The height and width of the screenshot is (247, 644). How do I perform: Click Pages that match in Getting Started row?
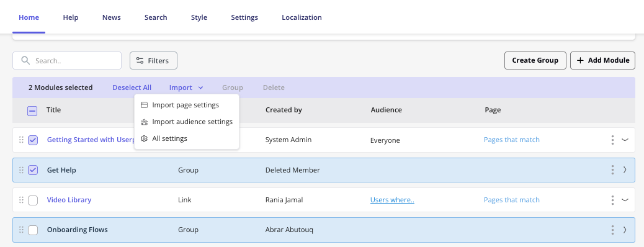click(x=512, y=140)
